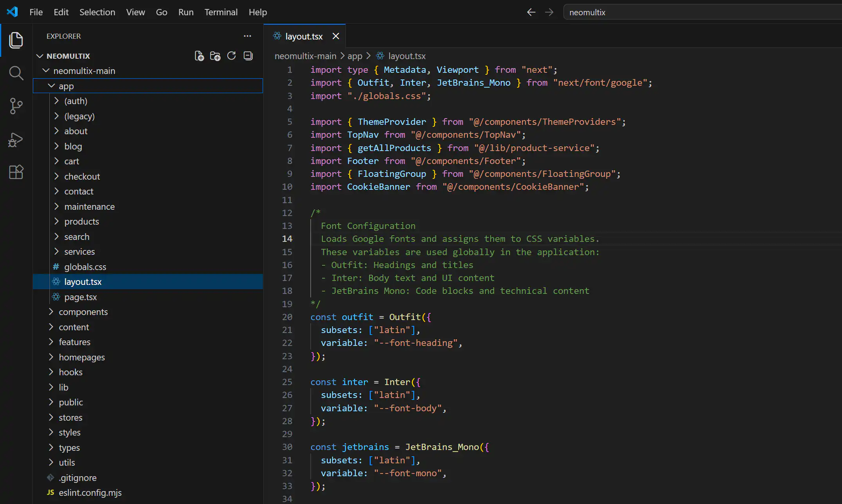Screen dimensions: 842x504
Task: Open the Edit menu
Action: [x=61, y=12]
